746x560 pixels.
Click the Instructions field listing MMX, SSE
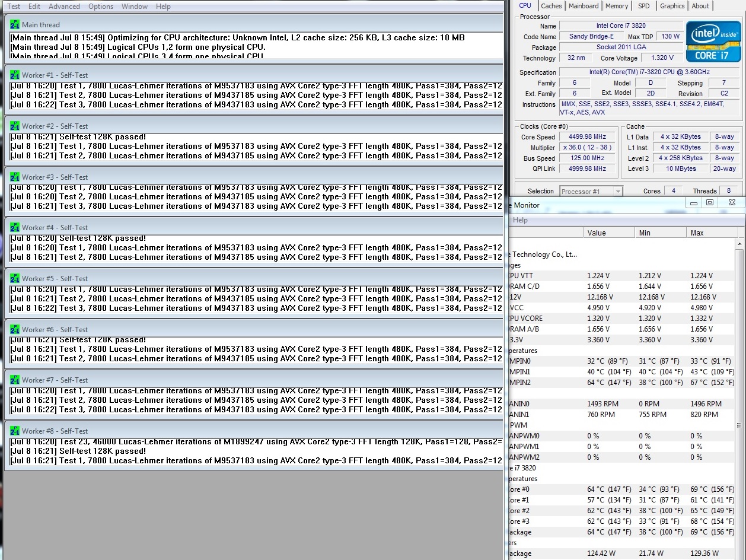649,108
